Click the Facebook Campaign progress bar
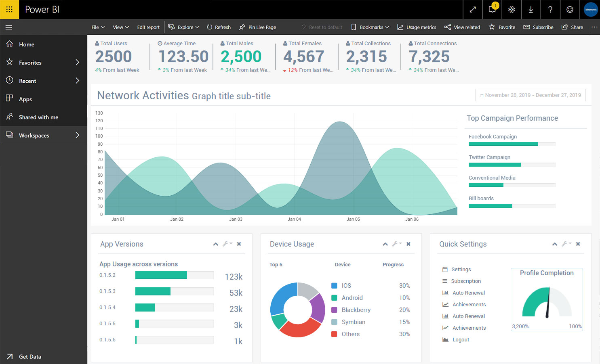This screenshot has width=600, height=364. [x=512, y=144]
